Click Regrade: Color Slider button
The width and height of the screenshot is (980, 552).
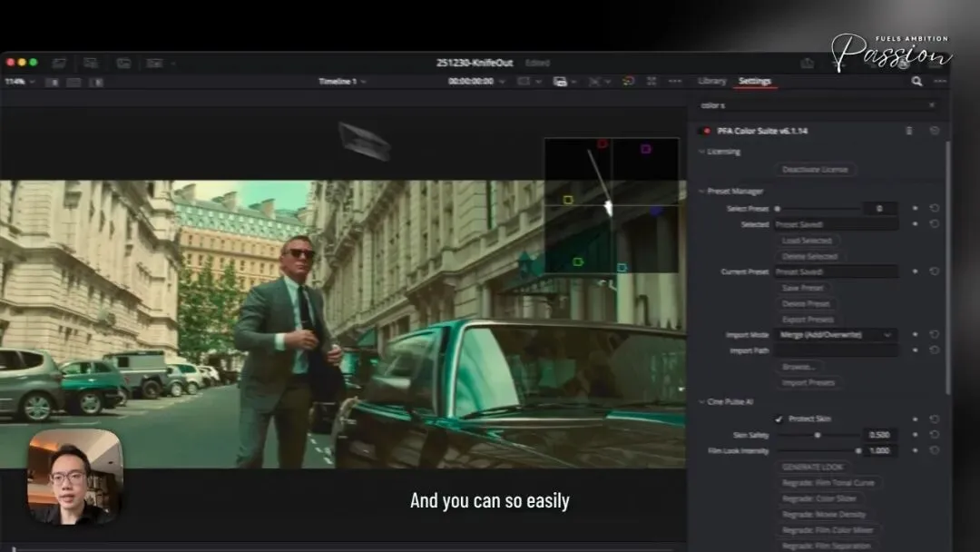coord(819,498)
